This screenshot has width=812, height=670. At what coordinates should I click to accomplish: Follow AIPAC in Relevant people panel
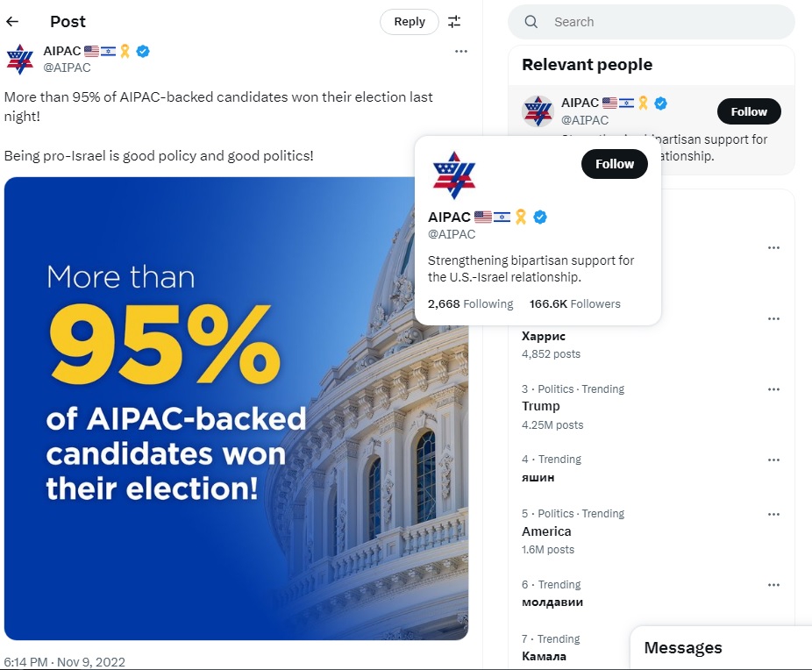[x=748, y=111]
